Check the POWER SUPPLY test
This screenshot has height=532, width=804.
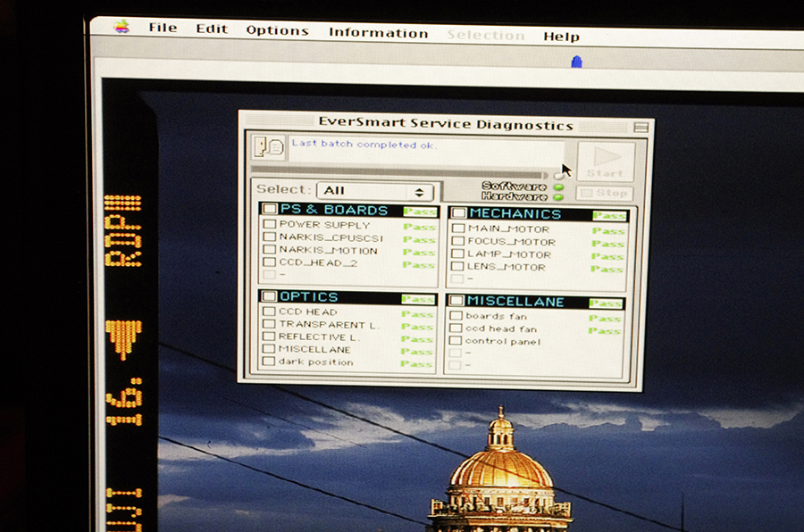tap(269, 224)
